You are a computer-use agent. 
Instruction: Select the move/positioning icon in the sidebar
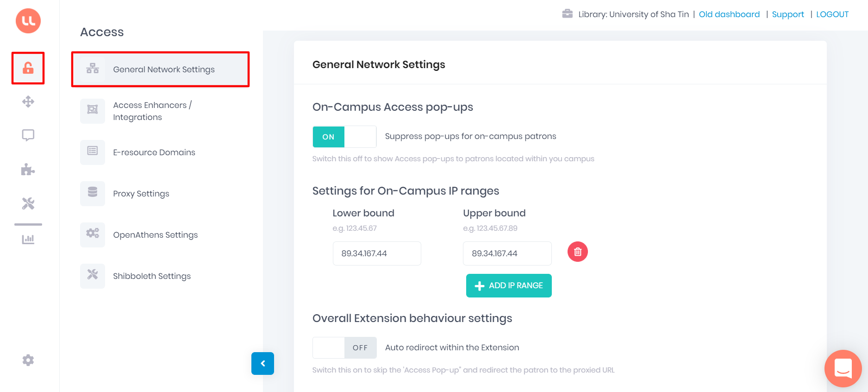tap(28, 101)
